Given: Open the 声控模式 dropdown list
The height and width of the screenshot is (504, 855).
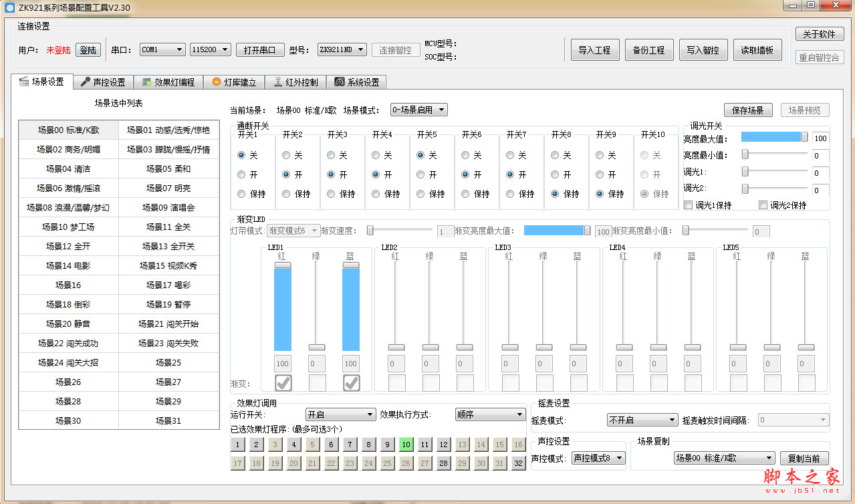Looking at the screenshot, I should (x=598, y=458).
